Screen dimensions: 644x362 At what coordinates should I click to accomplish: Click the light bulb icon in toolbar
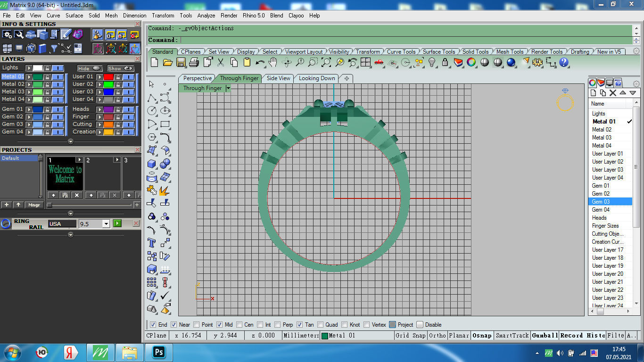(431, 62)
